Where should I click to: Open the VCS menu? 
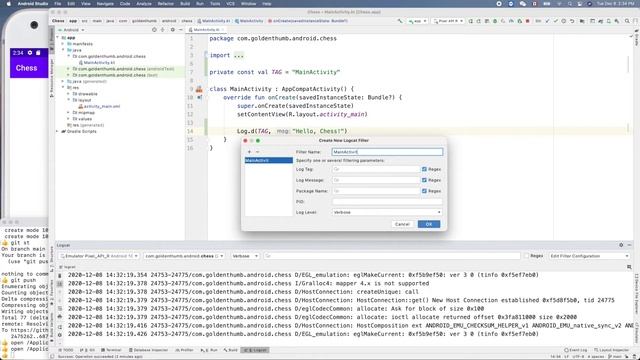tap(231, 4)
